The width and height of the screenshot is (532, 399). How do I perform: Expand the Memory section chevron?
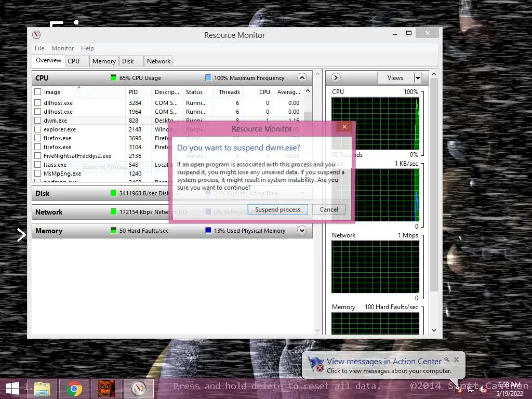[x=302, y=230]
